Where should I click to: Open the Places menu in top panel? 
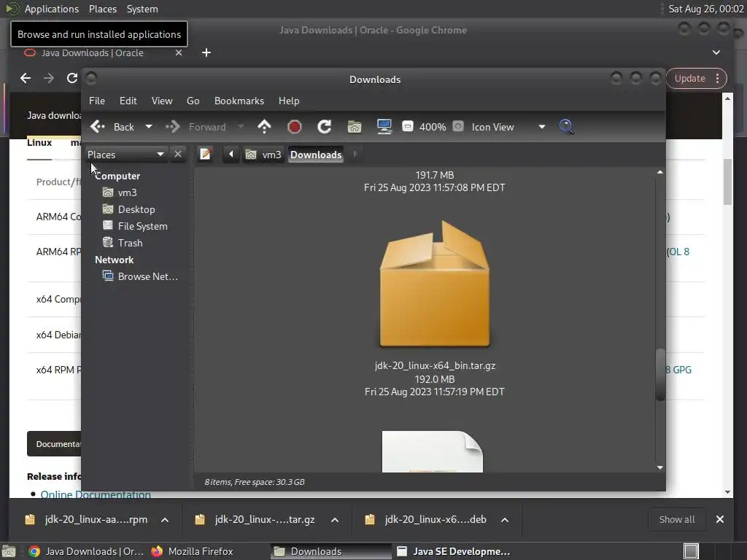[x=102, y=9]
